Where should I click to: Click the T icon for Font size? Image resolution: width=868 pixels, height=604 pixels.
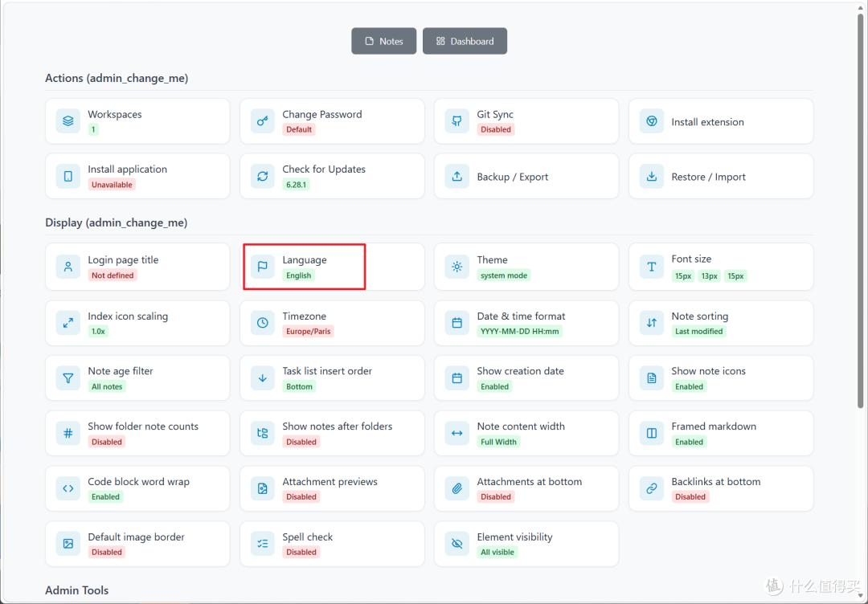coord(652,267)
